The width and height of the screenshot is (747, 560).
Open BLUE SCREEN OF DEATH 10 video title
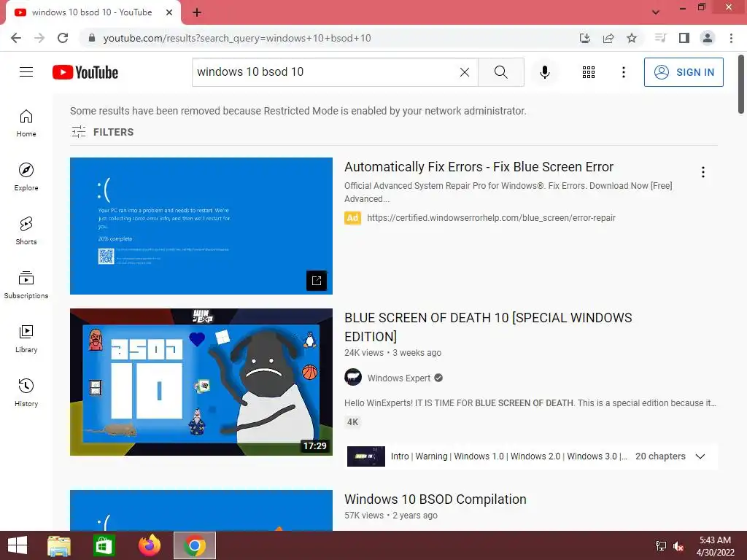(x=488, y=327)
